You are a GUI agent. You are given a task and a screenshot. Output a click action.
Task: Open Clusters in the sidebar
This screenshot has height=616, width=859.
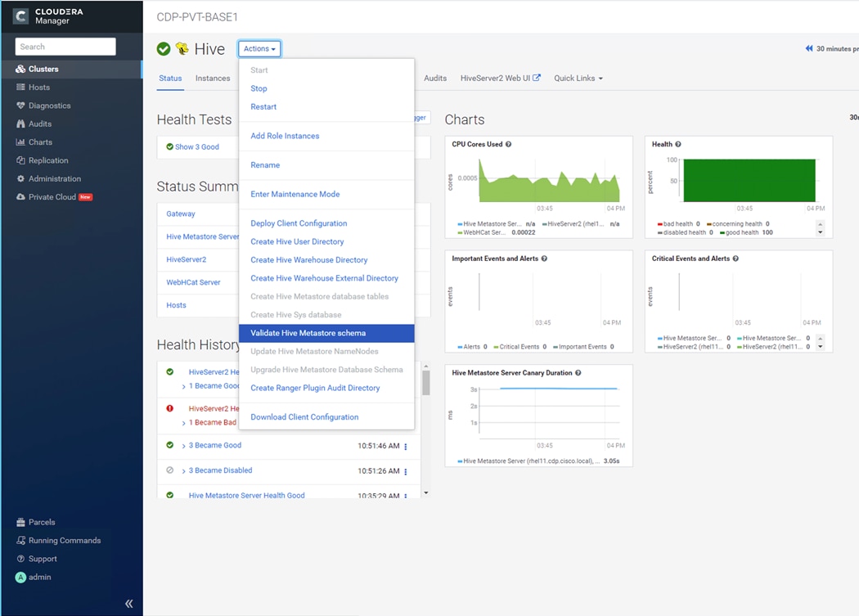coord(72,69)
